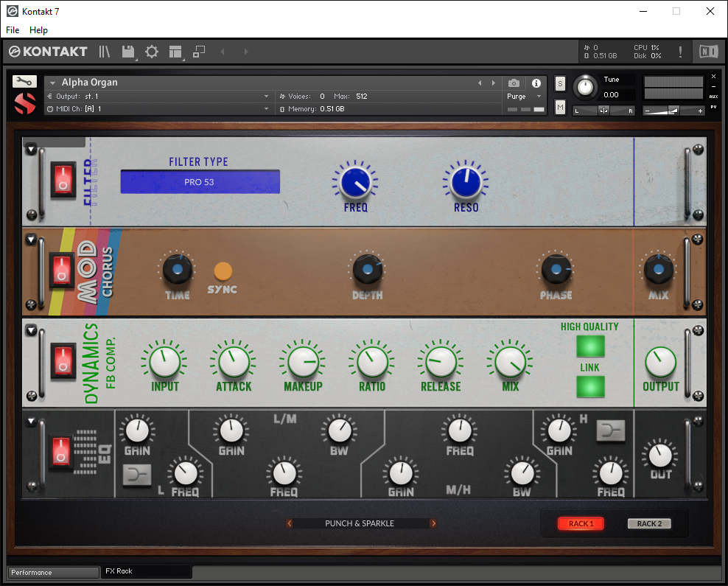The width and height of the screenshot is (728, 586).
Task: Open the Kontakt library browser icon
Action: point(104,52)
